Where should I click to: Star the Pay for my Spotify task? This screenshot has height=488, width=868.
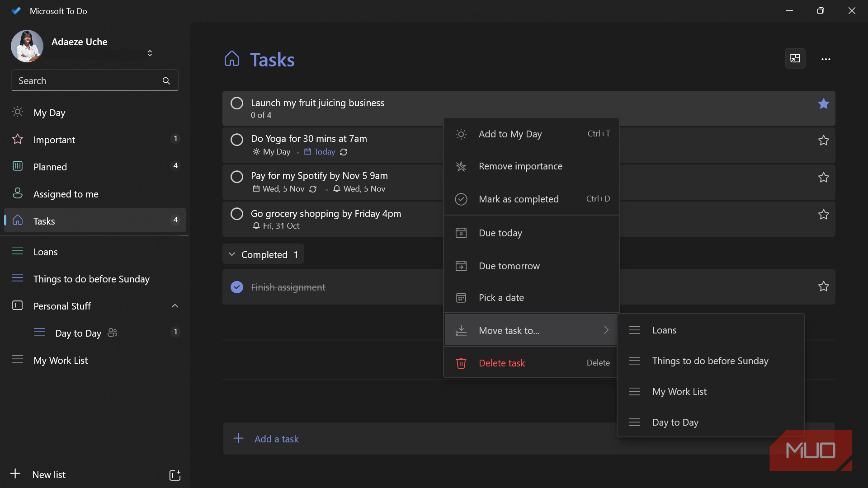click(x=824, y=178)
